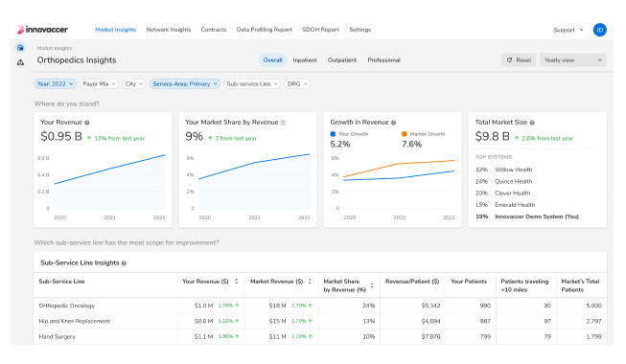The height and width of the screenshot is (364, 626).
Task: Select the Overall tab
Action: point(272,60)
